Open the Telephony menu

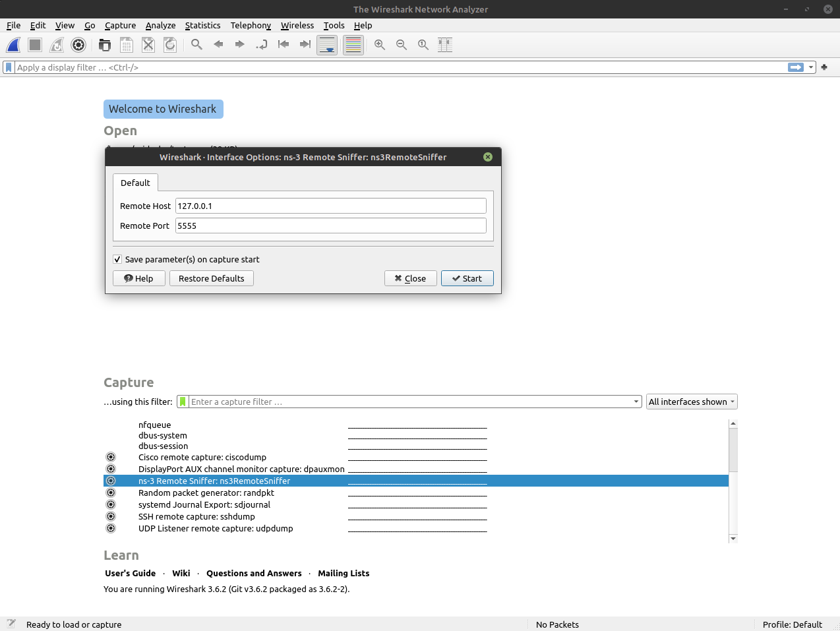251,25
